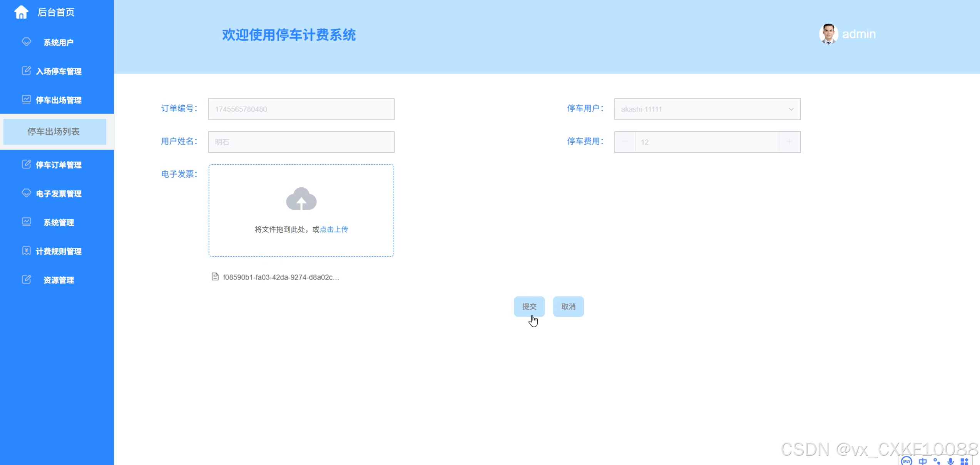This screenshot has height=465, width=980.
Task: Open the 停车用户 dropdown arrow
Action: pos(791,109)
